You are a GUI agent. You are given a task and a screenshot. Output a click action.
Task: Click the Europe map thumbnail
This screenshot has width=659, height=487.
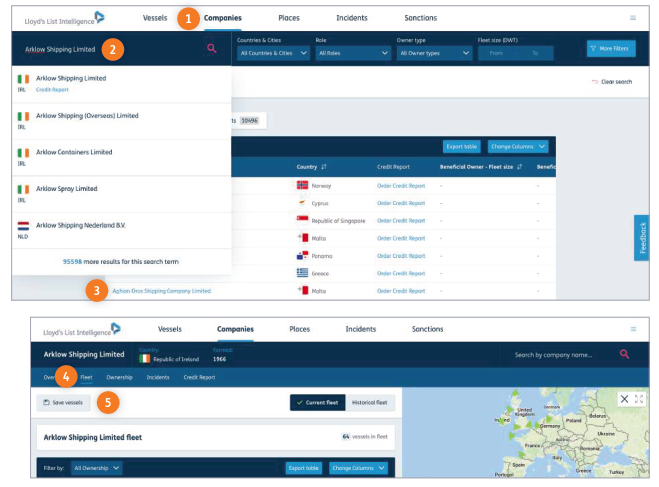coord(526,432)
